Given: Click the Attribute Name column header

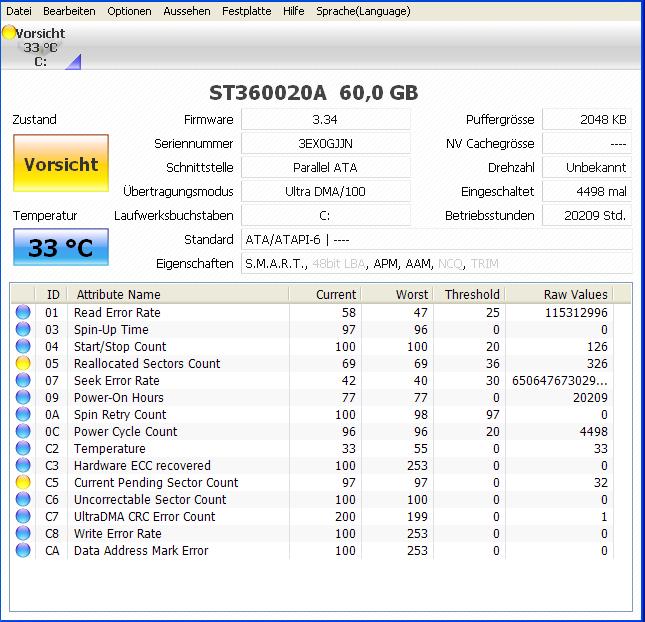Looking at the screenshot, I should [x=178, y=295].
